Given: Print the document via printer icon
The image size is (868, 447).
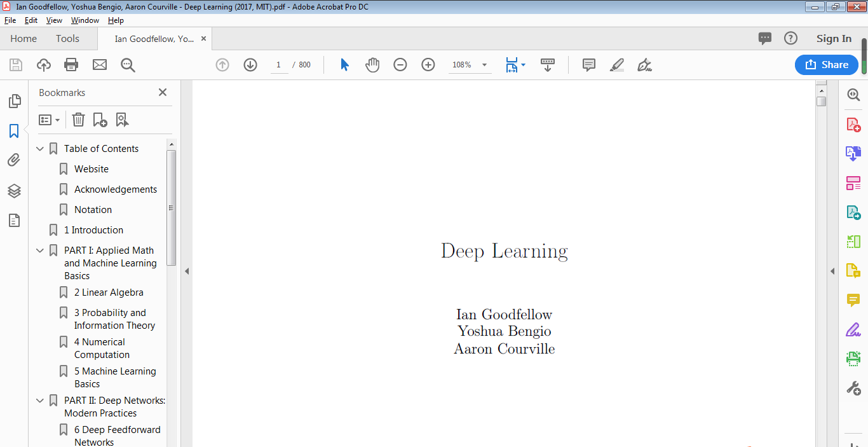Looking at the screenshot, I should 71,65.
